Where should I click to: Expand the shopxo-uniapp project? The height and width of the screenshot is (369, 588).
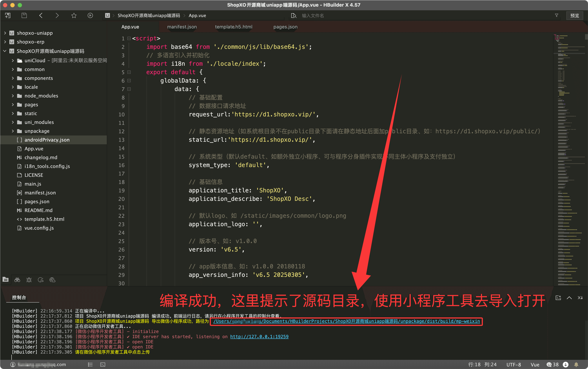(5, 33)
